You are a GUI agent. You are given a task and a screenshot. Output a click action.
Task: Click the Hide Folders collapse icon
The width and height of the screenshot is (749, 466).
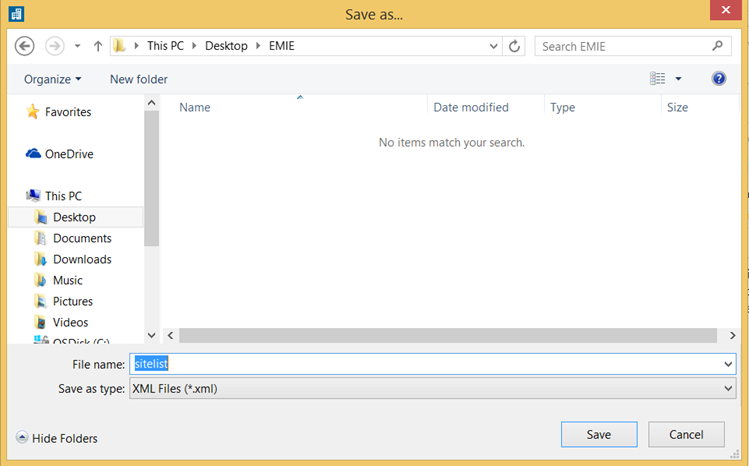click(22, 437)
